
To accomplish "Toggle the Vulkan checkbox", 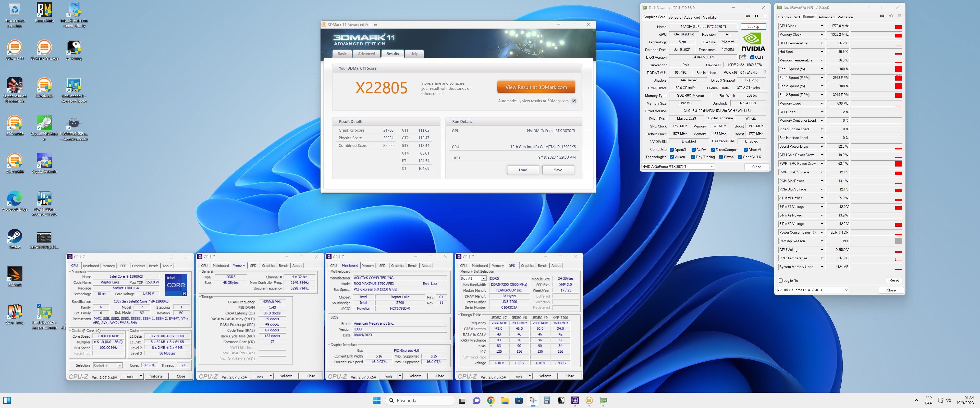I will pos(671,157).
